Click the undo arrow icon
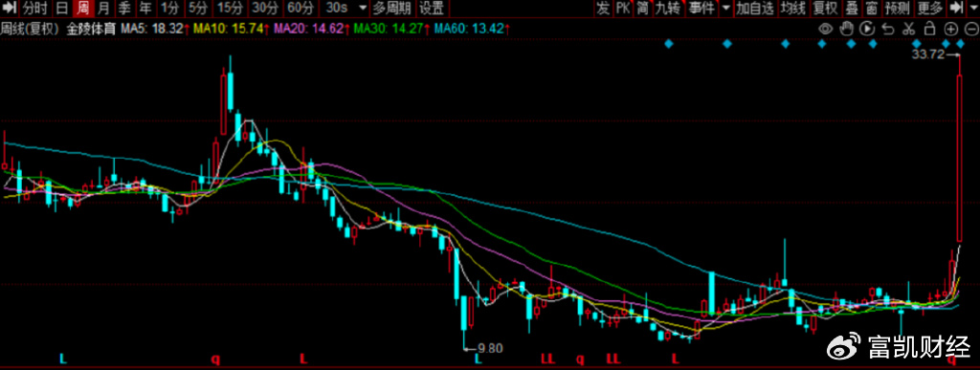980x370 pixels. (888, 29)
